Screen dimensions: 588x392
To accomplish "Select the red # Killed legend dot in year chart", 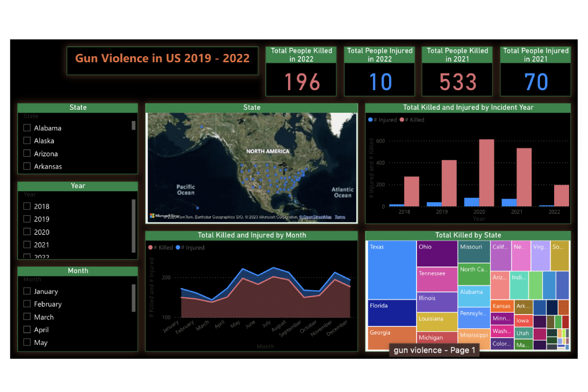I will pos(401,120).
